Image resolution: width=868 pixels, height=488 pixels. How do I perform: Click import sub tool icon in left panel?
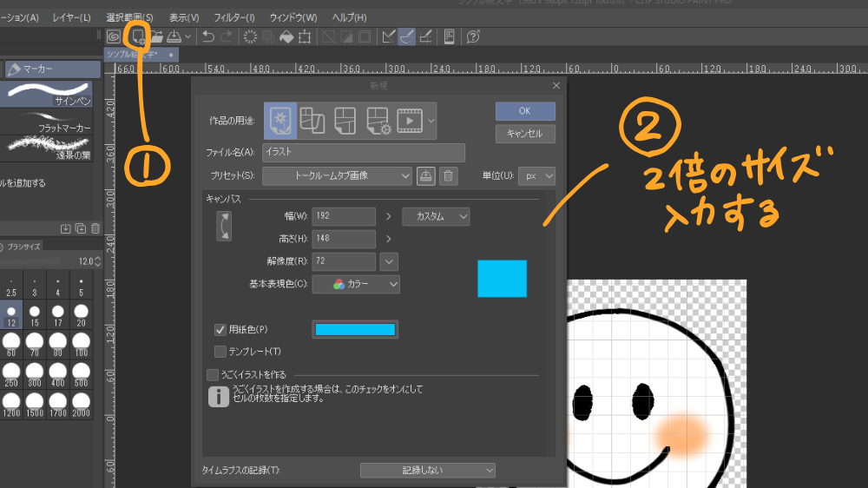(x=66, y=228)
